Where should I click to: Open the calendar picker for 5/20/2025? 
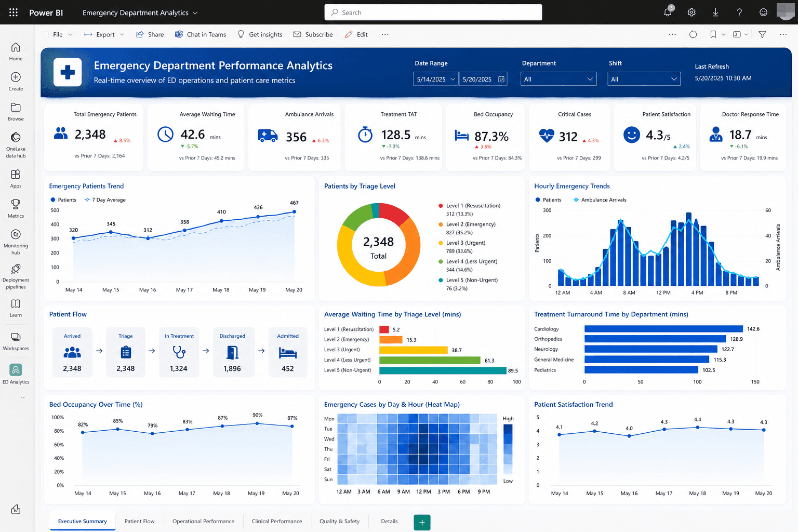click(501, 79)
